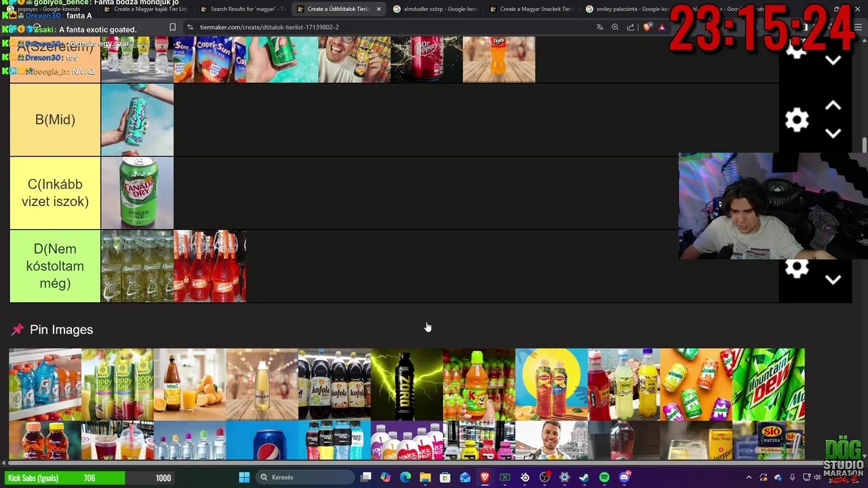The image size is (868, 488).
Task: Pick the Mirinda cans image
Action: 696,384
